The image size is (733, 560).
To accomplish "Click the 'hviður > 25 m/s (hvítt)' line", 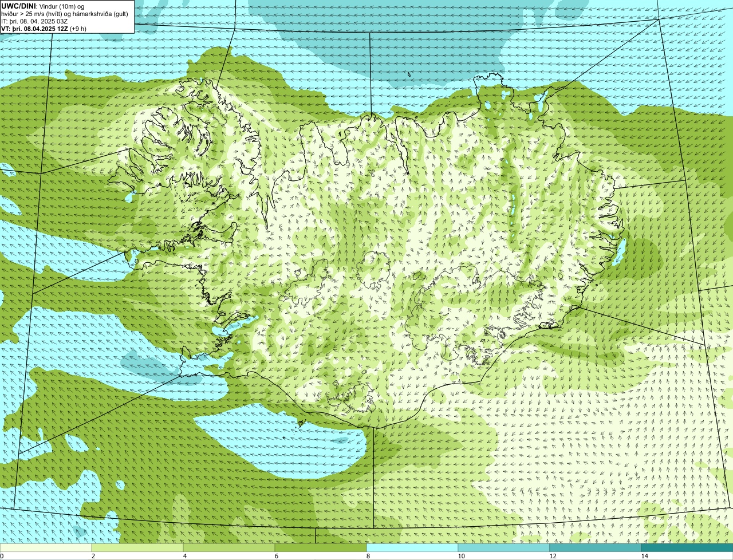I will tap(65, 13).
